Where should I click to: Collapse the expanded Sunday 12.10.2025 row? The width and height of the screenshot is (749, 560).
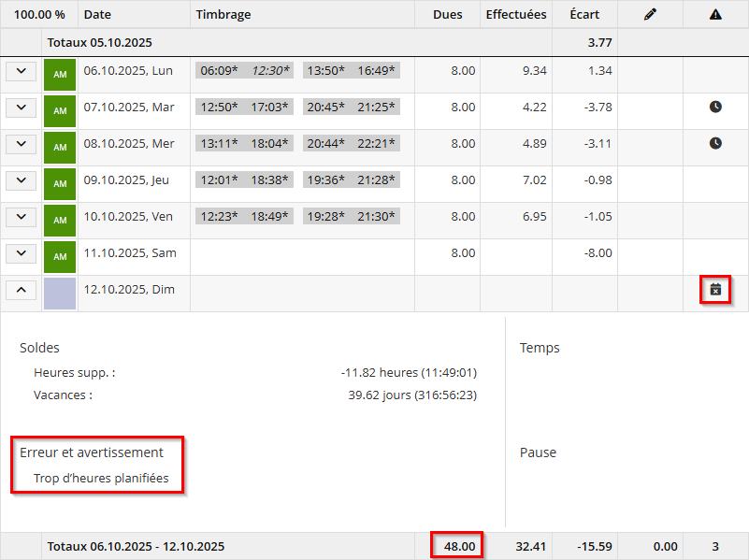21,290
